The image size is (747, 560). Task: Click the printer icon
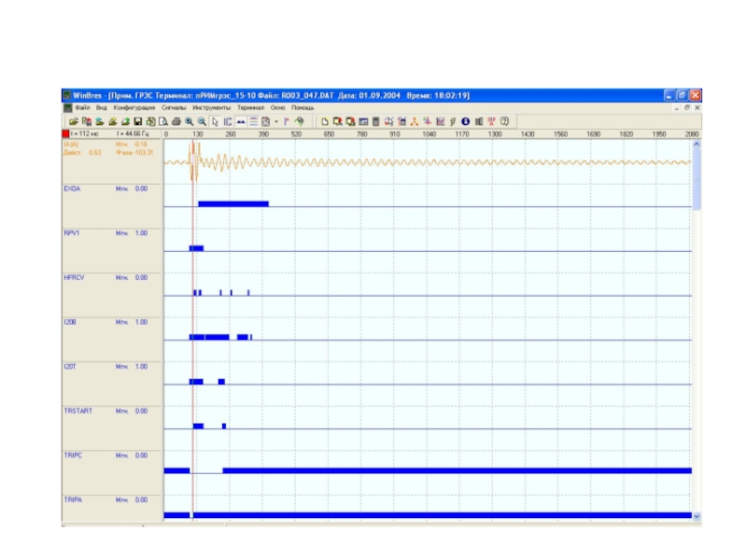pos(176,122)
